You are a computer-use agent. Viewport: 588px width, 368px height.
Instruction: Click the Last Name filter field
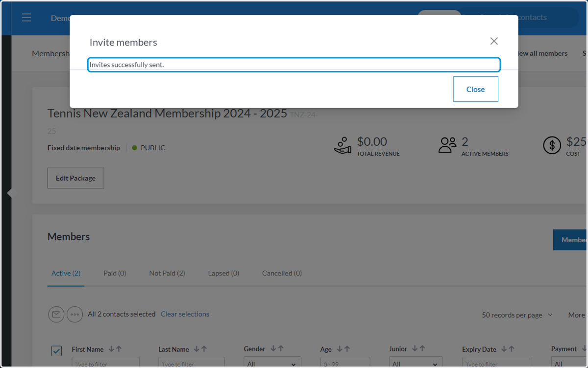tap(193, 363)
